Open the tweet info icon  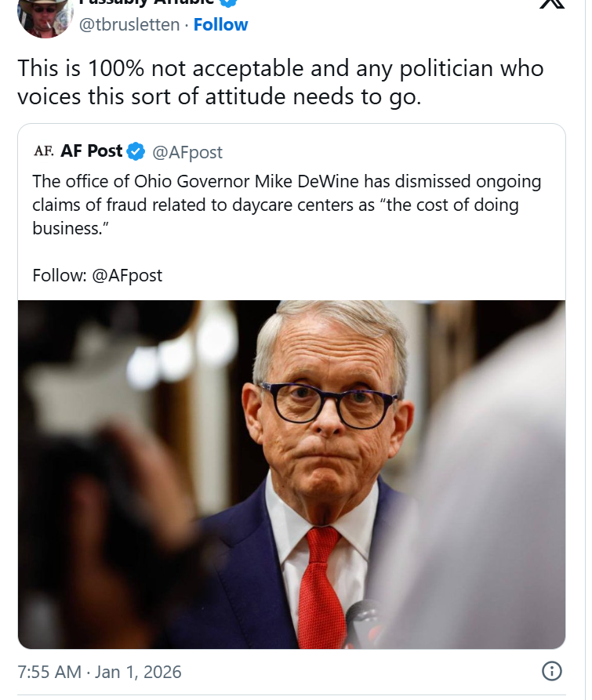[x=552, y=671]
